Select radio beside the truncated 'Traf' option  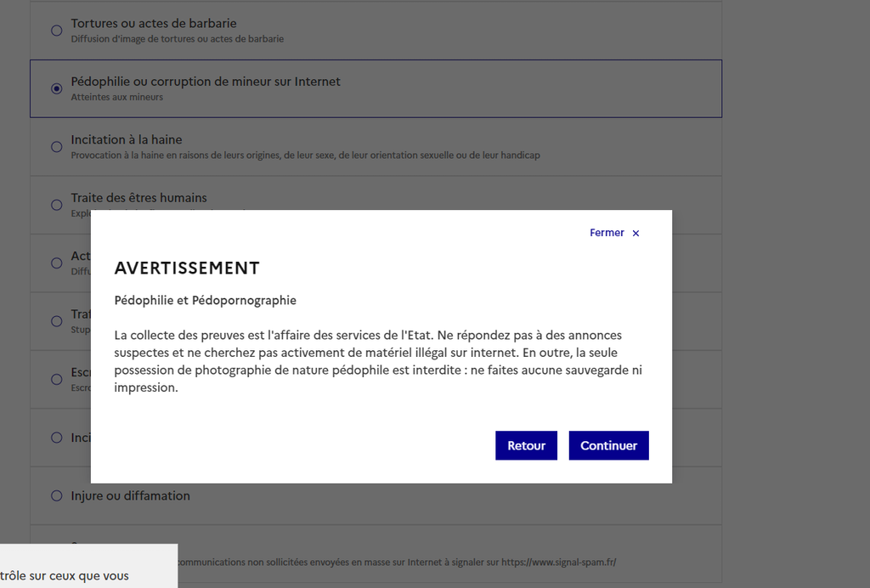(x=57, y=321)
